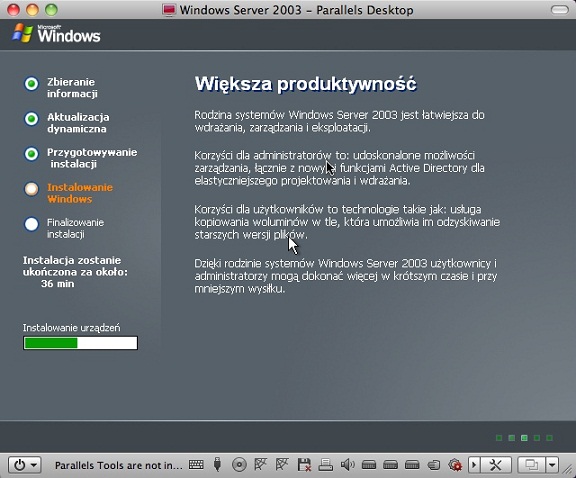This screenshot has height=478, width=576.
Task: Click the macOS toolbar toggle pill button
Action: 559,10
